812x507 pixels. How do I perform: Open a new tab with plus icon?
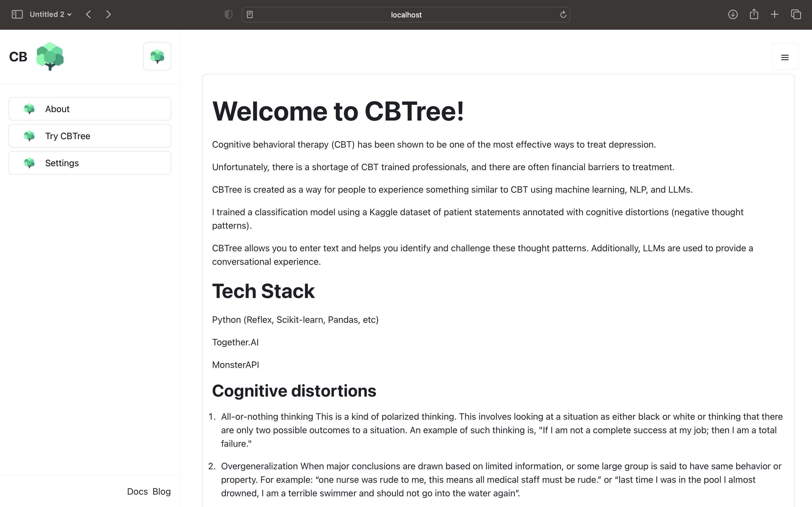click(x=775, y=14)
